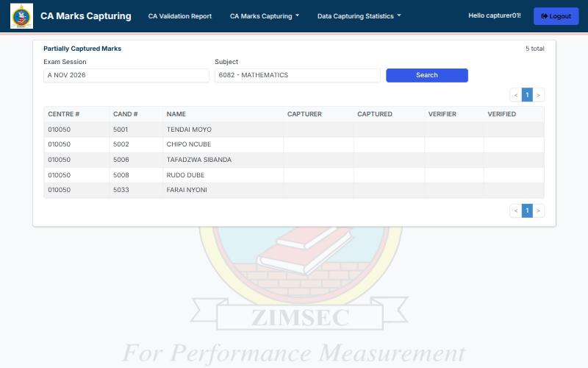Open the CA Marks Capturing home title

(x=86, y=15)
